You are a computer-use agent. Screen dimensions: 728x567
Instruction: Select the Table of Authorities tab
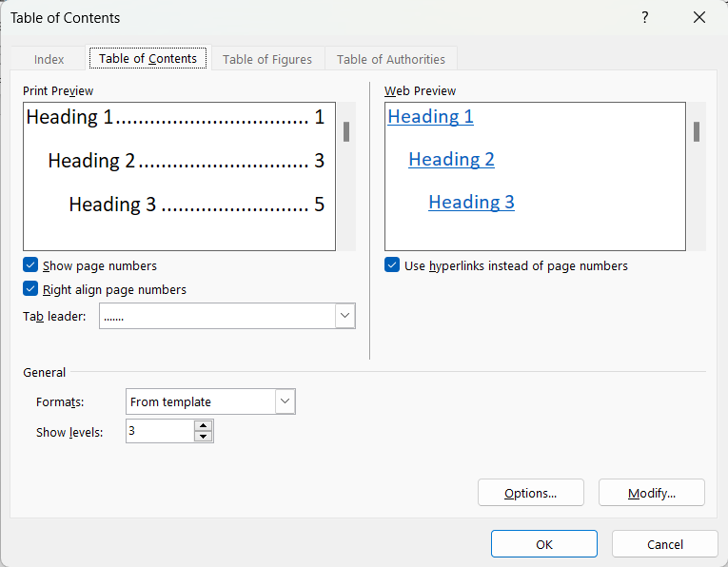click(391, 59)
